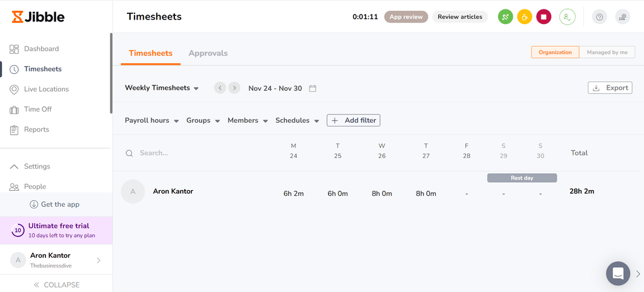The width and height of the screenshot is (644, 292).
Task: Open the help question mark icon
Action: 599,17
